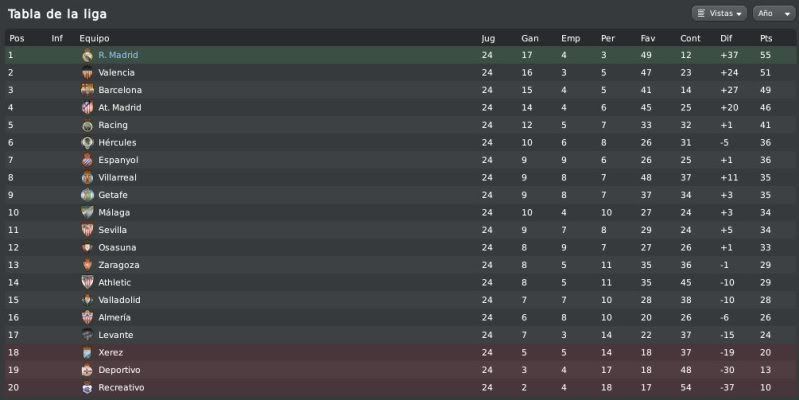Sort table by Equipo column header
Image resolution: width=799 pixels, height=400 pixels.
pyautogui.click(x=94, y=38)
